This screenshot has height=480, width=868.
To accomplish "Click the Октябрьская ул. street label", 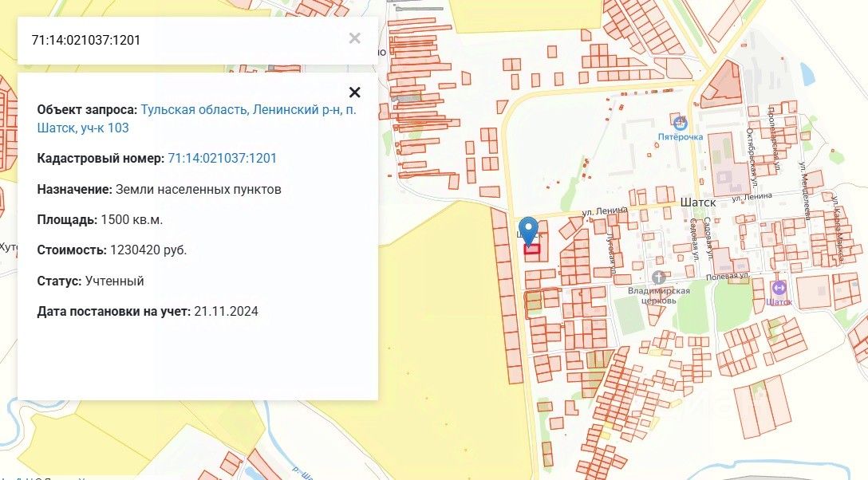I will (752, 156).
